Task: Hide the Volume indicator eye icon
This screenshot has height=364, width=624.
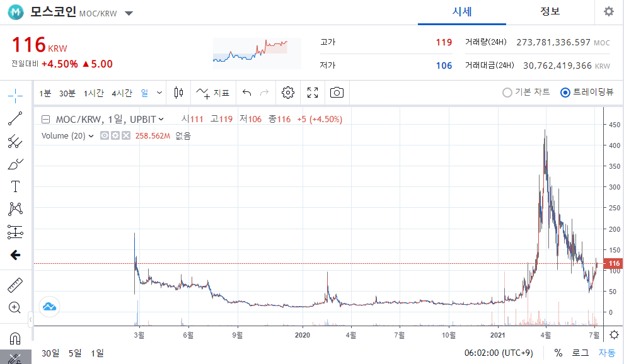Action: point(104,135)
